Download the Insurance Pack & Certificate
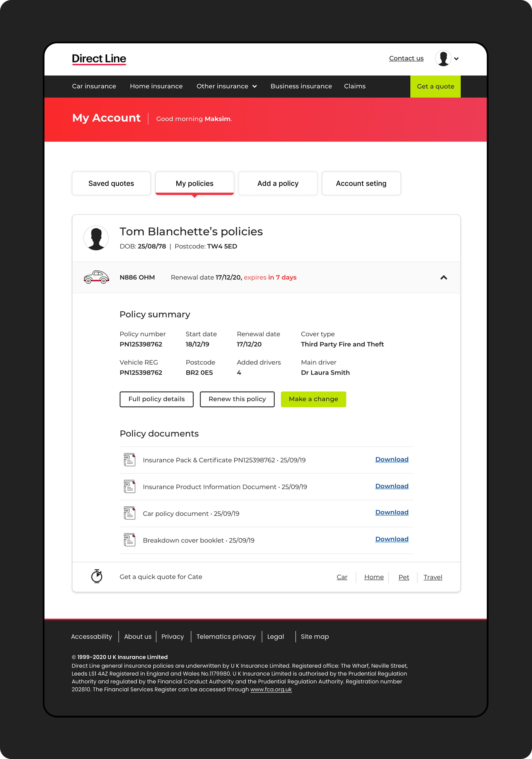The image size is (532, 759). click(392, 459)
